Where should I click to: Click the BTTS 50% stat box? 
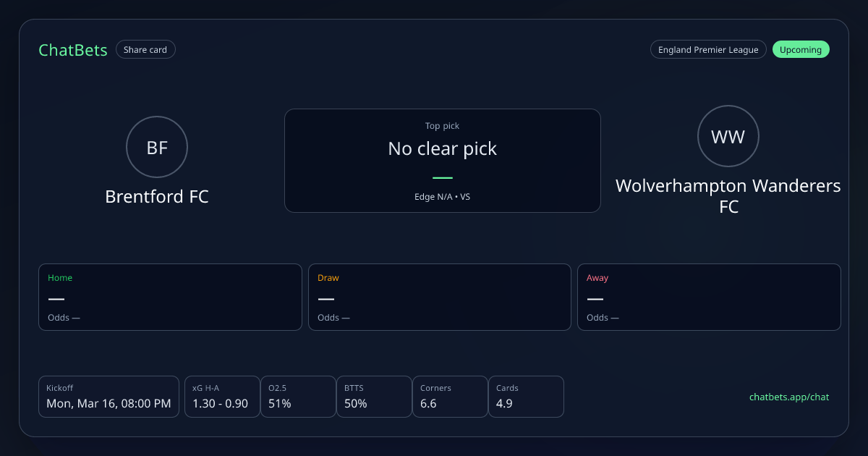[374, 397]
